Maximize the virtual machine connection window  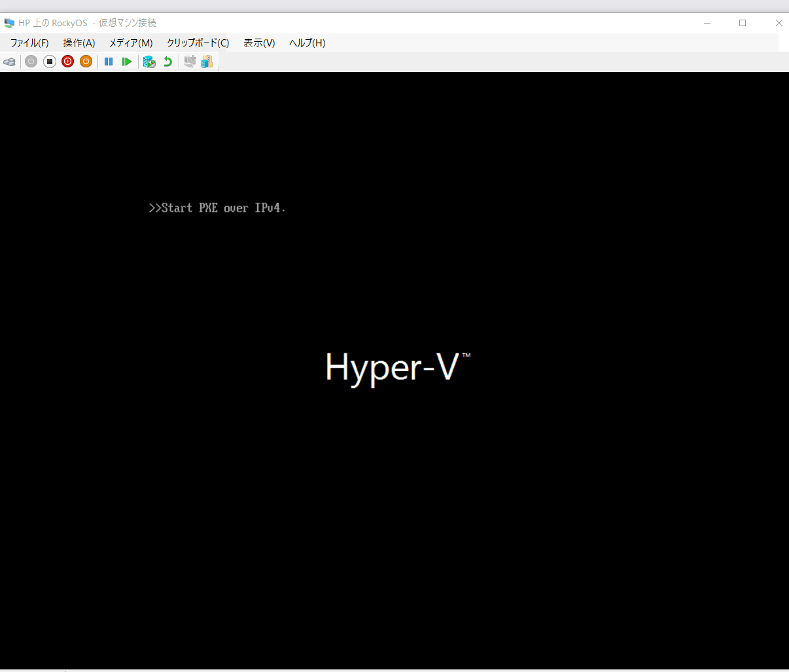[743, 23]
